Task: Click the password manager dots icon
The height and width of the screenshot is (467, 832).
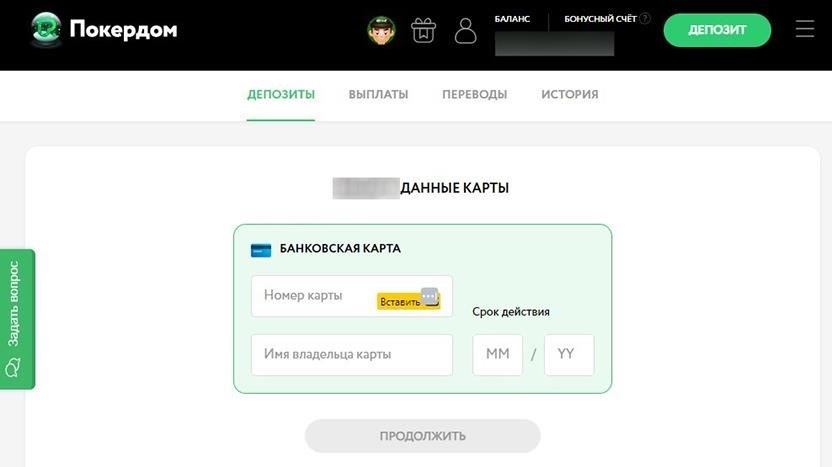Action: tap(430, 296)
